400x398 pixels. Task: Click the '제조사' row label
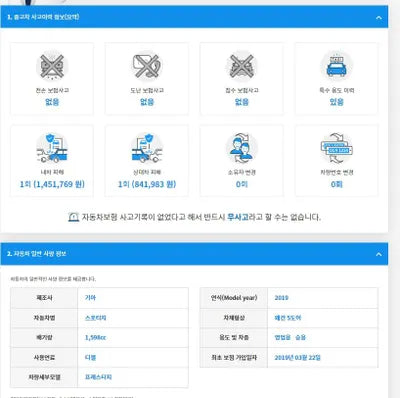44,298
